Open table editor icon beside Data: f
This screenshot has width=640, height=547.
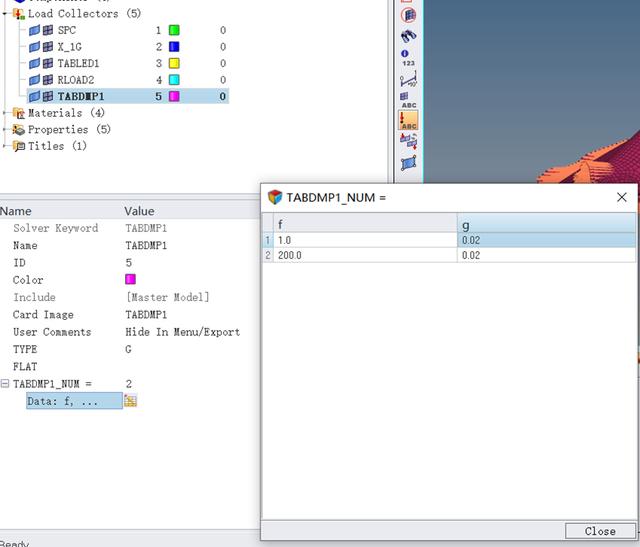tap(130, 401)
